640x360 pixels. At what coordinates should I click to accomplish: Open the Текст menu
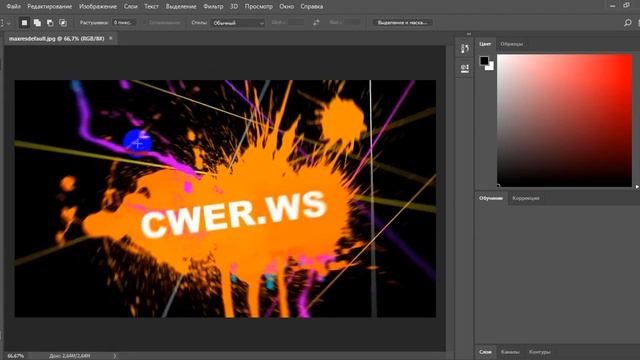click(x=151, y=7)
